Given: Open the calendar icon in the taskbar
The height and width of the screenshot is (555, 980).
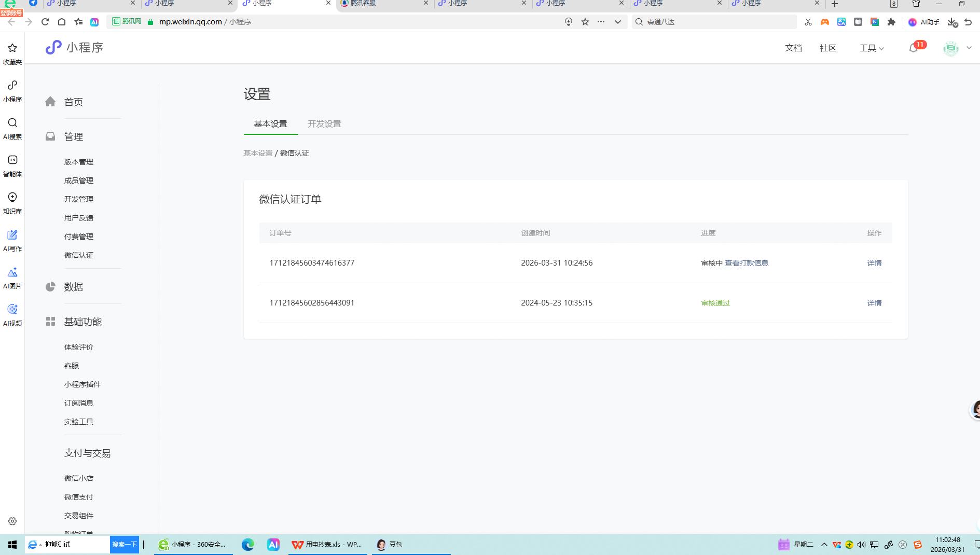Looking at the screenshot, I should pyautogui.click(x=783, y=545).
